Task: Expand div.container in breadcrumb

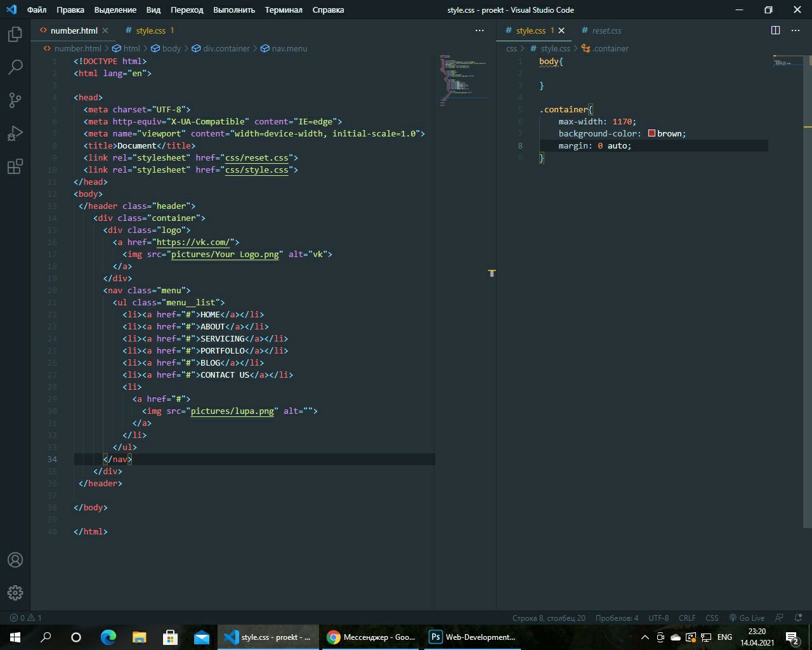Action: click(226, 48)
